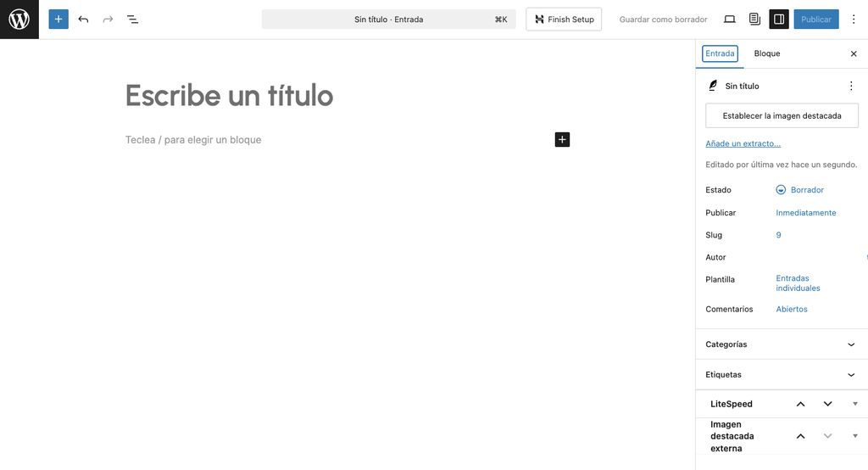
Task: Change the Abiertos comments setting
Action: coord(792,310)
